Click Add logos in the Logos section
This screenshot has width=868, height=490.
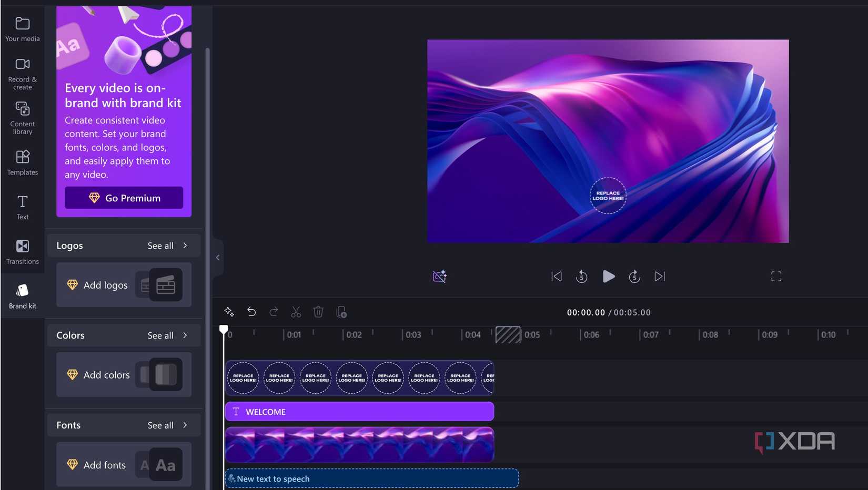105,285
